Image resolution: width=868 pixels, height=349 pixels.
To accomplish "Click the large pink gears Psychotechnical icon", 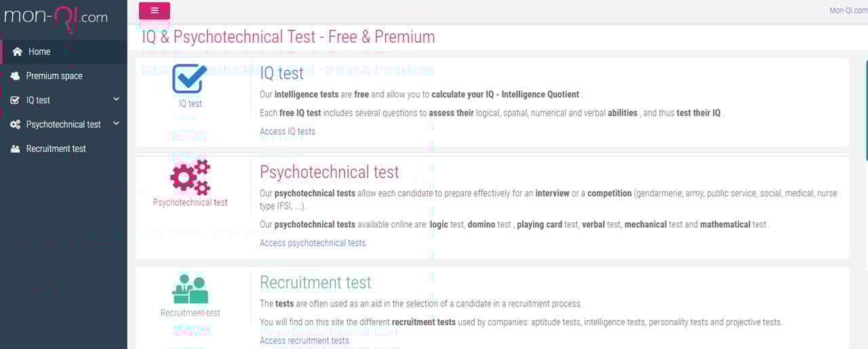I will (x=191, y=177).
